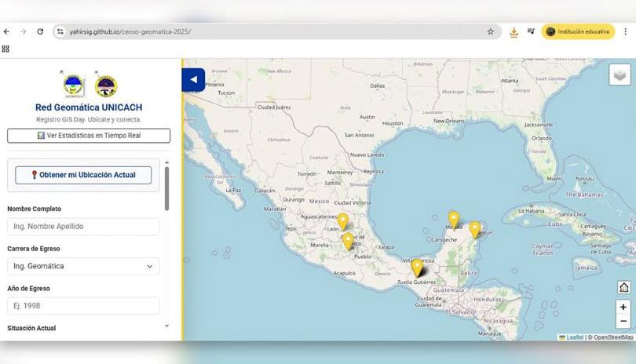Image resolution: width=636 pixels, height=364 pixels.
Task: Click the Monterrey label on the map
Action: tap(340, 173)
